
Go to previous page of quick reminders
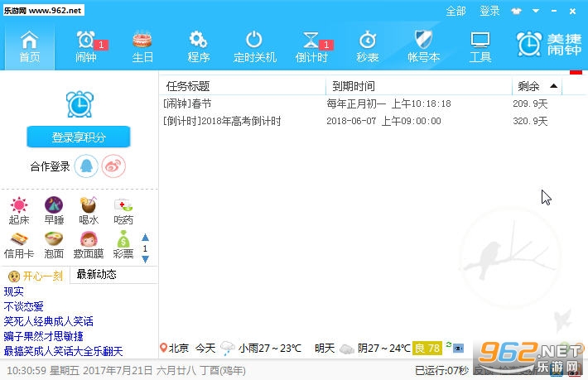click(x=146, y=238)
